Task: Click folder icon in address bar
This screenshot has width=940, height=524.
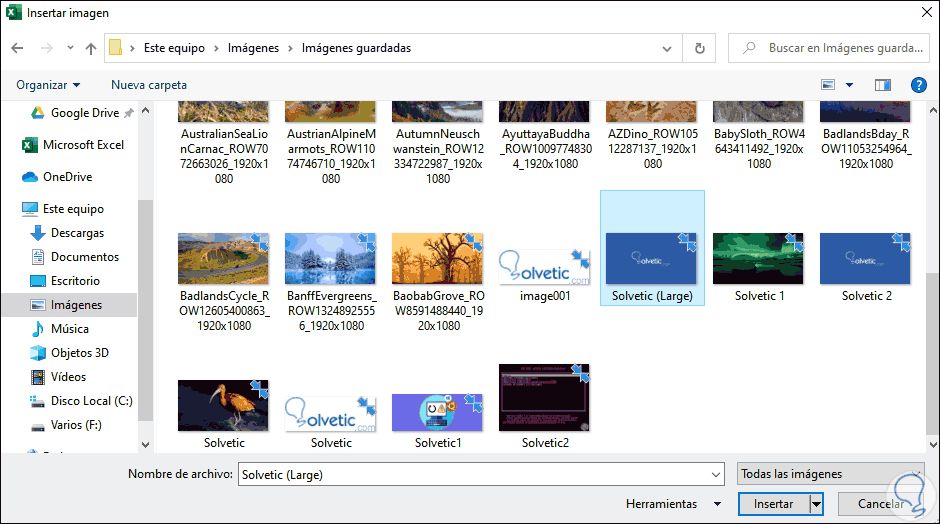Action: [x=116, y=48]
